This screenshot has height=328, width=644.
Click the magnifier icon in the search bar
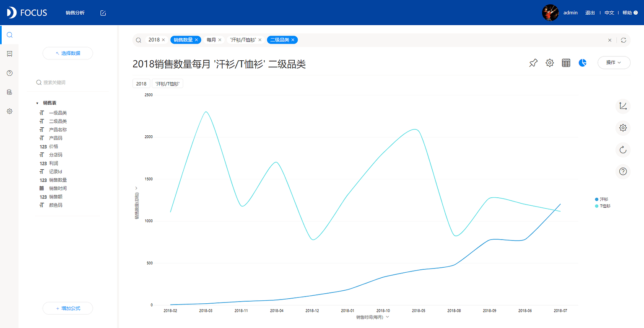(138, 40)
